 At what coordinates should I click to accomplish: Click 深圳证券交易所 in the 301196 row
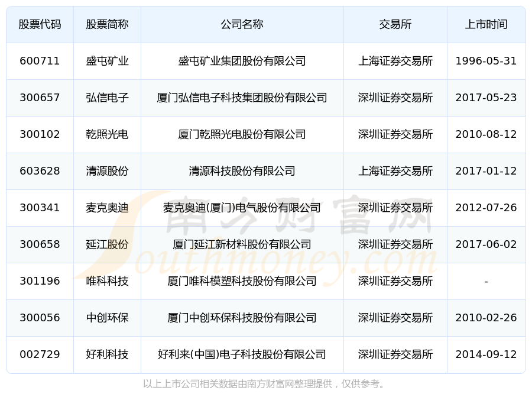[x=395, y=281]
